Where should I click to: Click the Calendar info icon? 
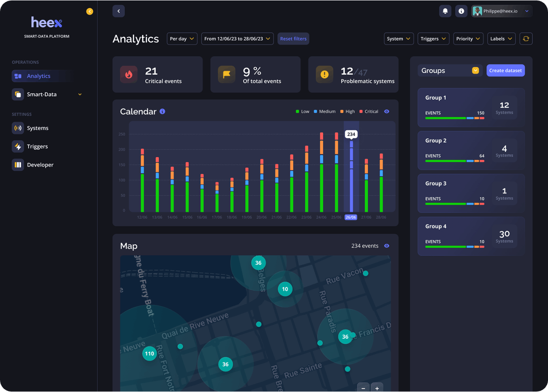pos(163,111)
